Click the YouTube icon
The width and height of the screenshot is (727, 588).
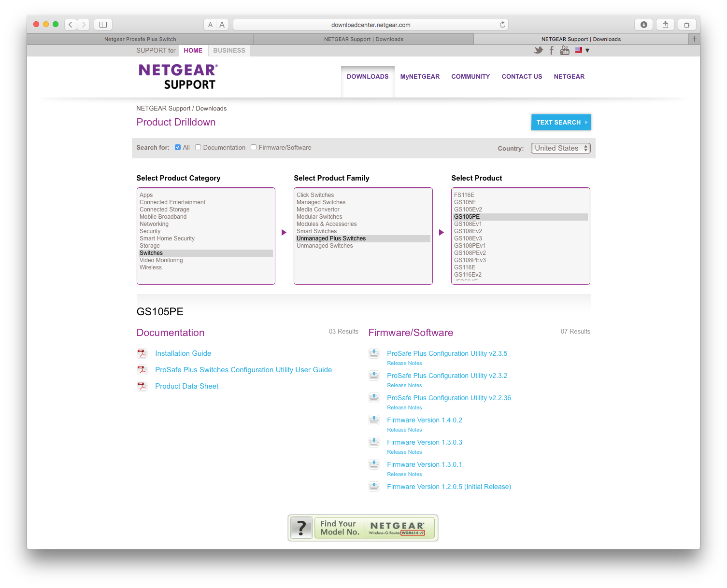pyautogui.click(x=565, y=50)
